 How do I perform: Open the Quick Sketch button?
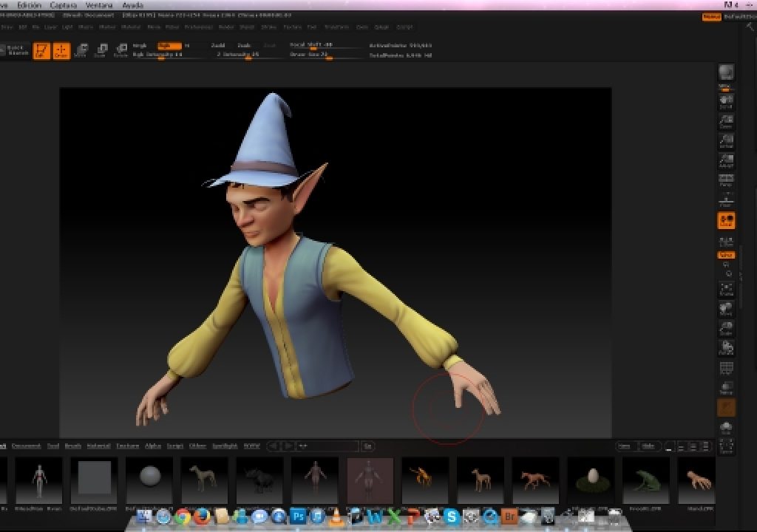(15, 50)
